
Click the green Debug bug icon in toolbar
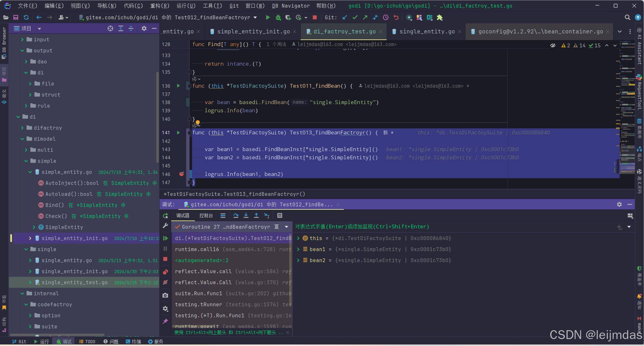tap(278, 18)
